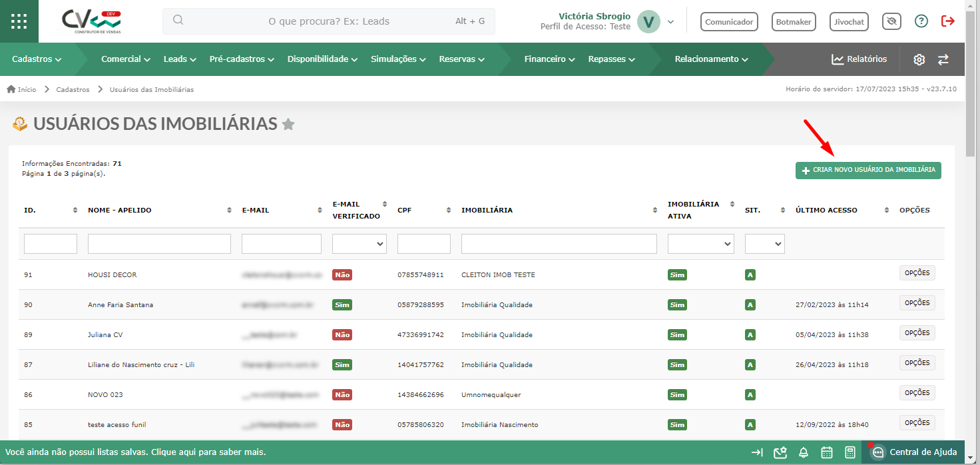Expand the user profile chevron
The height and width of the screenshot is (465, 980).
(670, 22)
